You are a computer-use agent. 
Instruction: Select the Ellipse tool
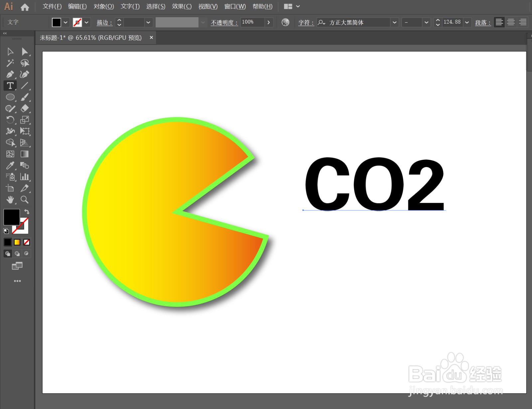click(x=10, y=97)
